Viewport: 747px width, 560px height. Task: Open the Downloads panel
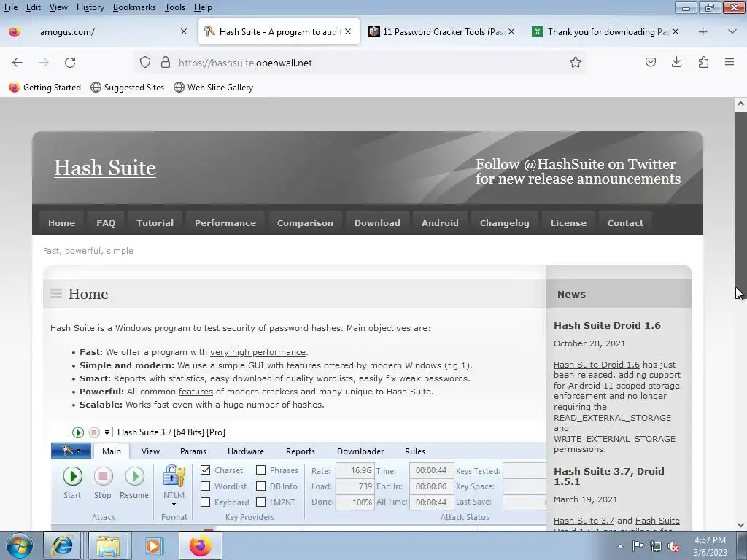tap(676, 63)
